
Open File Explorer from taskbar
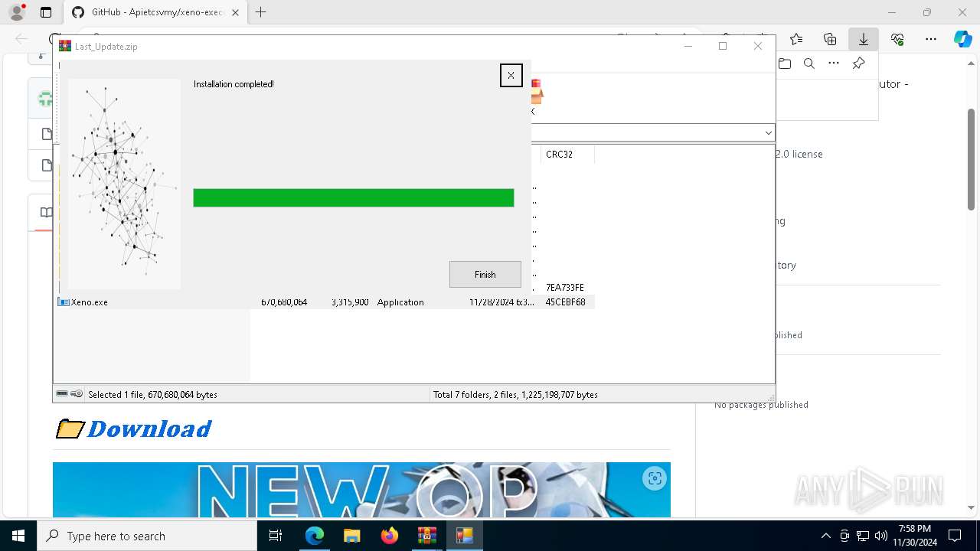tap(352, 536)
